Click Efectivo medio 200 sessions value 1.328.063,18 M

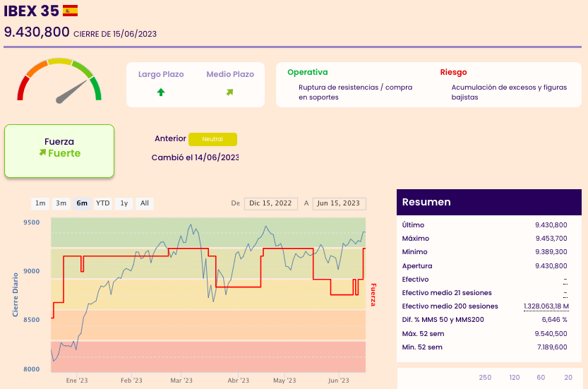click(546, 306)
